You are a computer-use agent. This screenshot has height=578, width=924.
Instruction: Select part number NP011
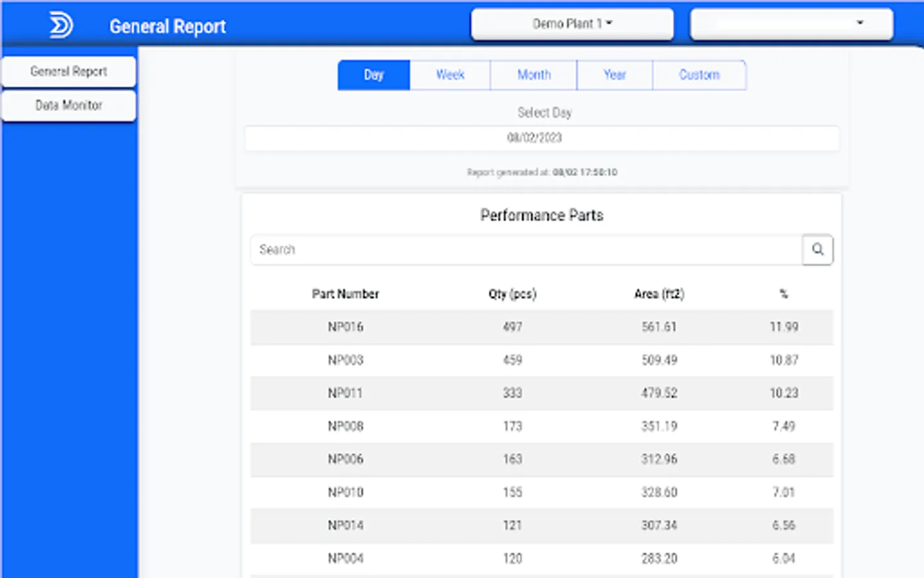click(x=345, y=393)
